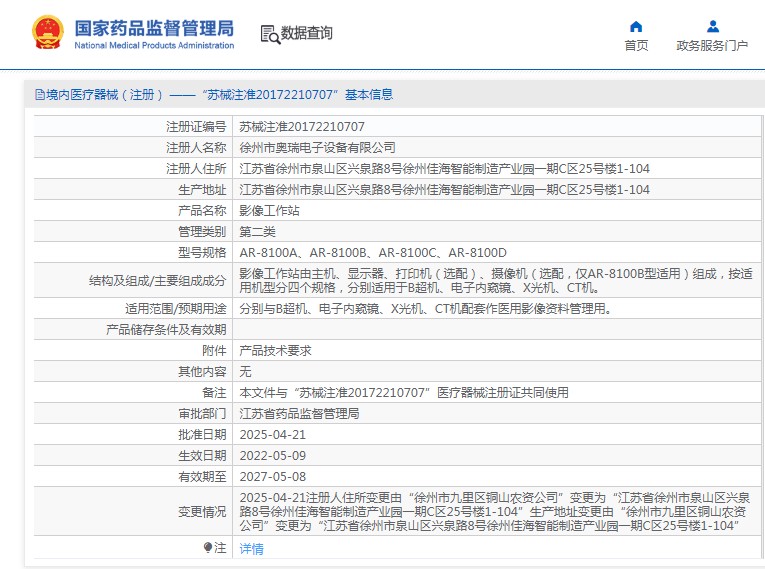This screenshot has width=765, height=569.
Task: Click the 江苏省药品监督管理局 approval department cell
Action: 299,414
